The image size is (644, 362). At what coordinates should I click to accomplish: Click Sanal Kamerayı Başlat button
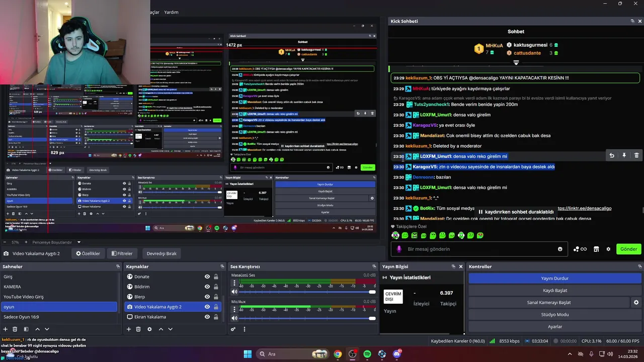549,303
